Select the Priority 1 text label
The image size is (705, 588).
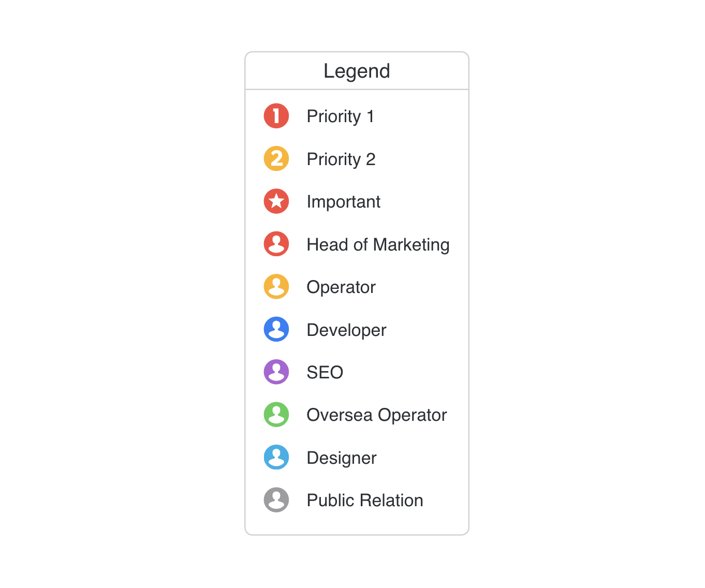tap(340, 116)
